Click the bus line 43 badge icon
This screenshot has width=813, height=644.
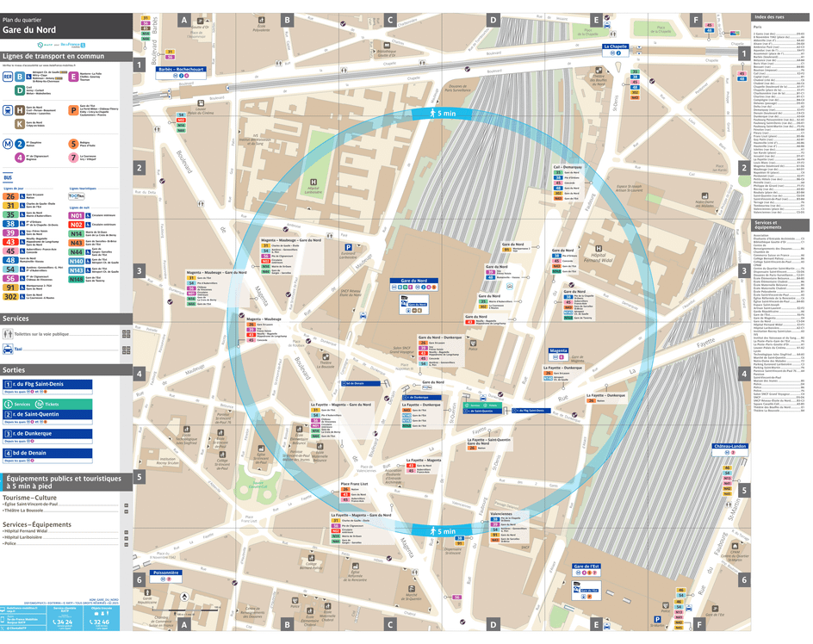[x=9, y=240]
